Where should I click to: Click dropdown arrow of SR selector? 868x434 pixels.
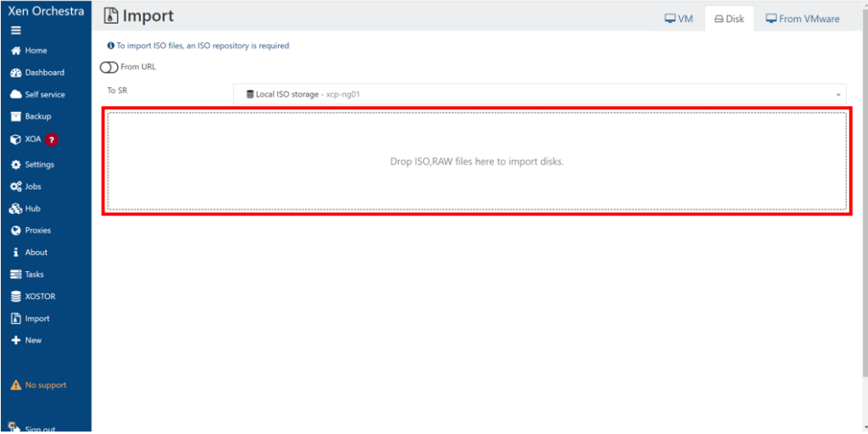838,95
